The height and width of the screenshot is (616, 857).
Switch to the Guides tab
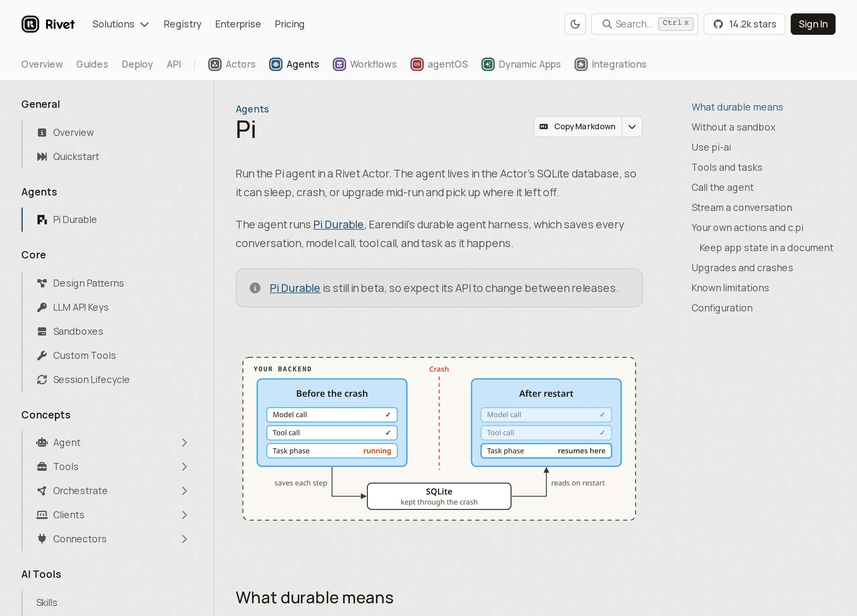coord(92,64)
